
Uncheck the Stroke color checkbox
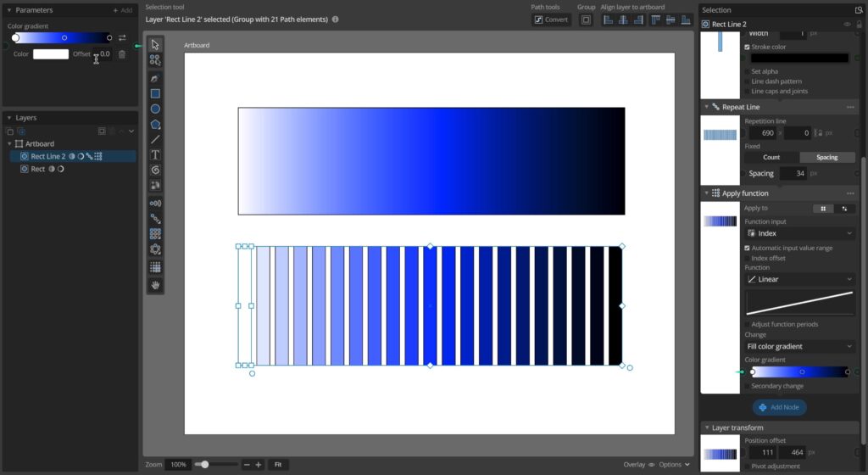coord(747,47)
